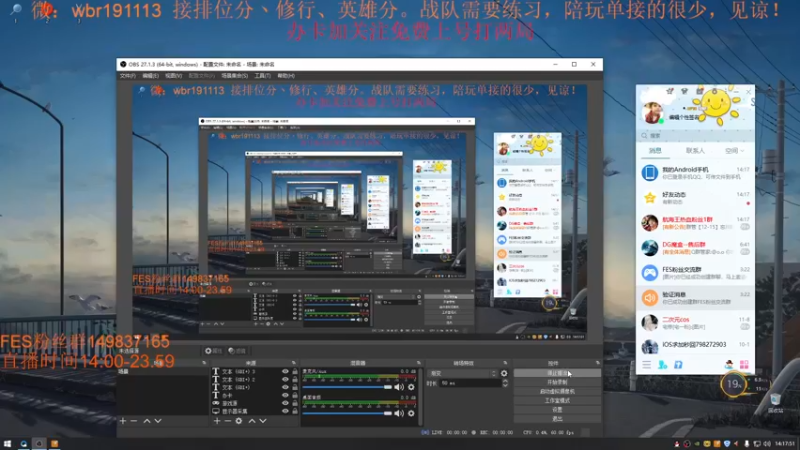Click the OBS 退出 exit button

coord(557,419)
